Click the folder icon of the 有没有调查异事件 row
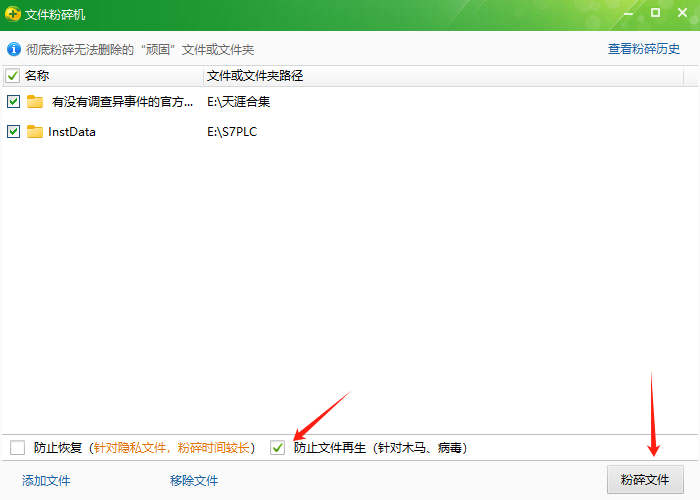The width and height of the screenshot is (700, 500). (x=35, y=102)
